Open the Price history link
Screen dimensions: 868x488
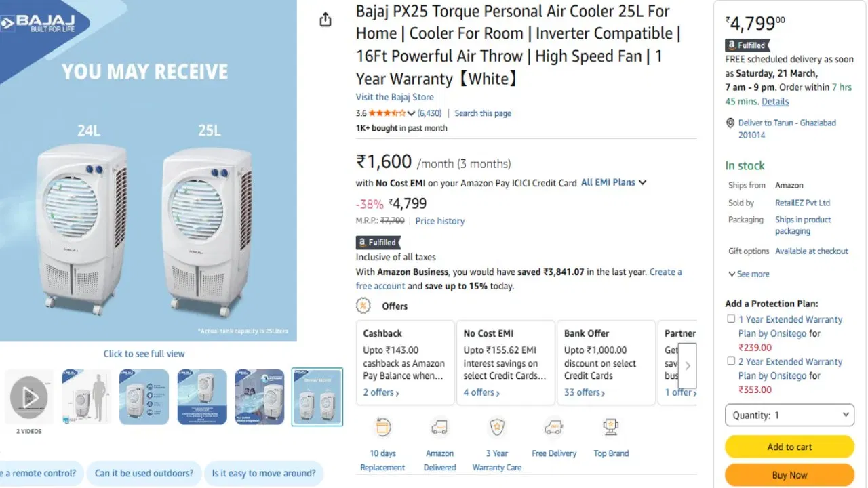439,220
